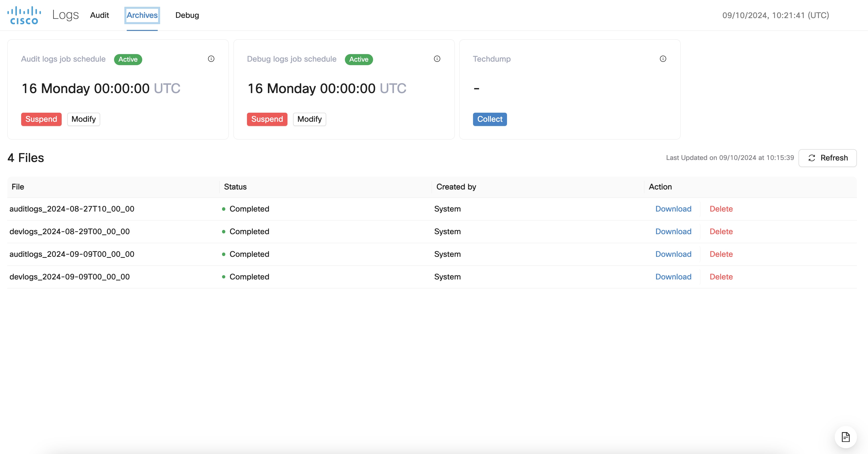Select file name auditlogs_2024-08-27T10_00_00

72,209
